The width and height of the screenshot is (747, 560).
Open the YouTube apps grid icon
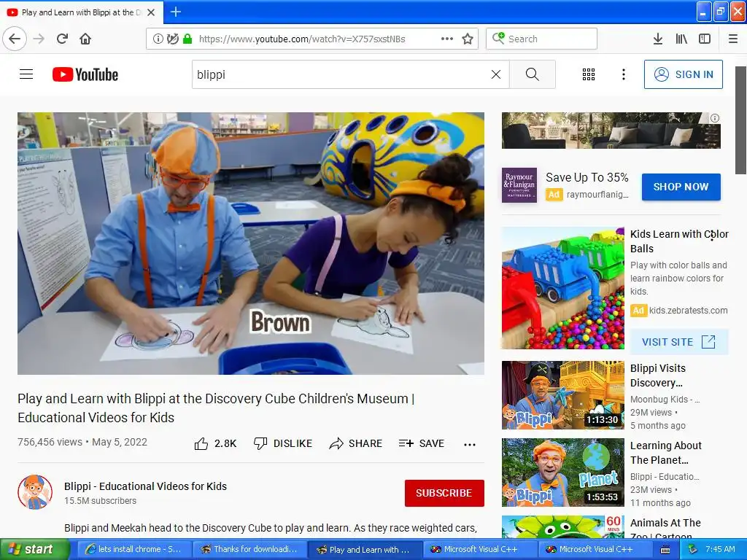[x=589, y=74]
